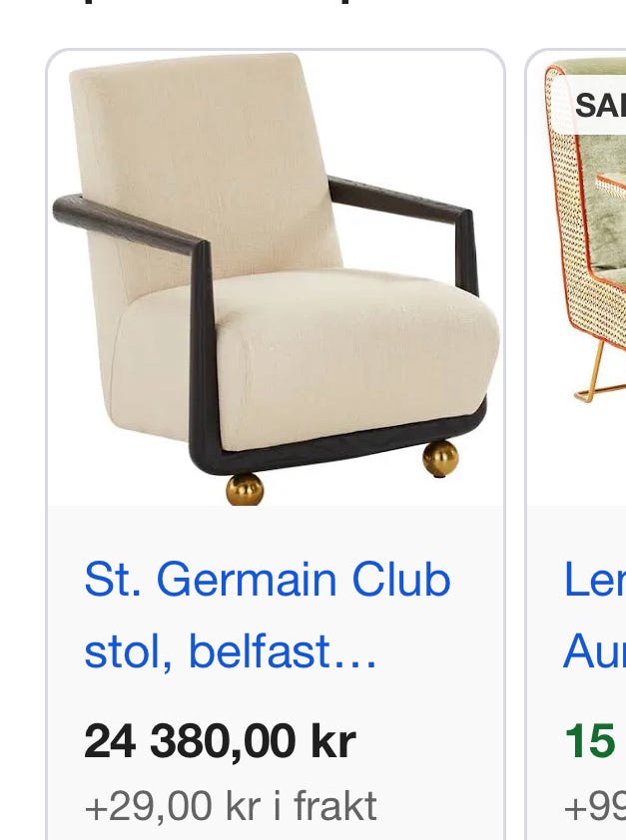
Task: Click the rear gold ball foot of armchair
Action: coord(440,458)
